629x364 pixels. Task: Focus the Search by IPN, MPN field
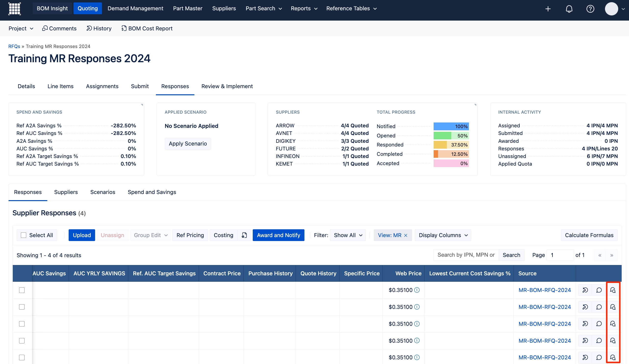pyautogui.click(x=466, y=255)
